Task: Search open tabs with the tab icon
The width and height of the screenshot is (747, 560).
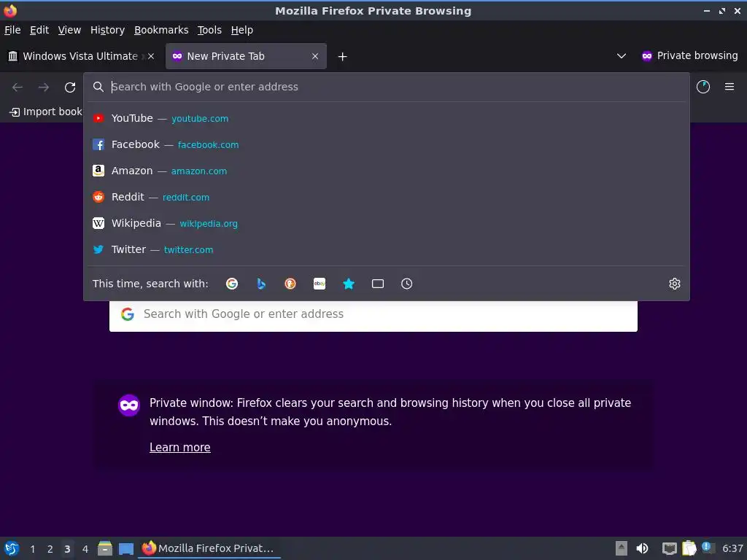Action: (378, 284)
